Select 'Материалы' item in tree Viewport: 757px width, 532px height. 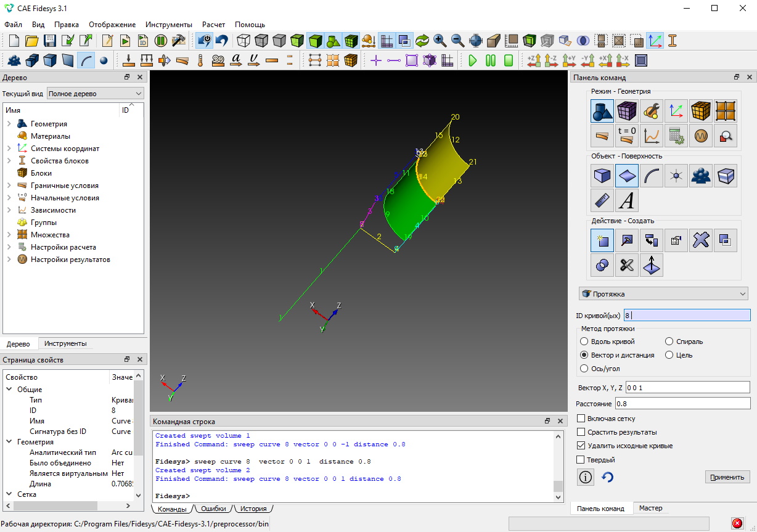[51, 136]
